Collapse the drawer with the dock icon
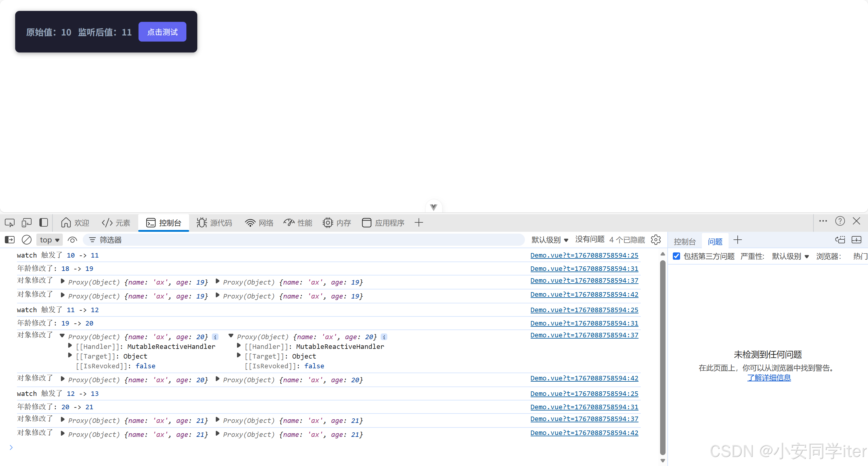 tap(856, 240)
